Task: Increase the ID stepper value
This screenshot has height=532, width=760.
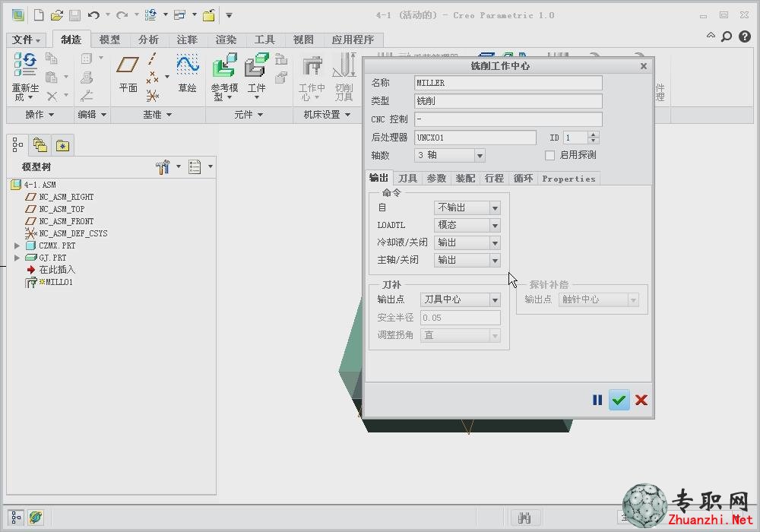Action: 594,135
